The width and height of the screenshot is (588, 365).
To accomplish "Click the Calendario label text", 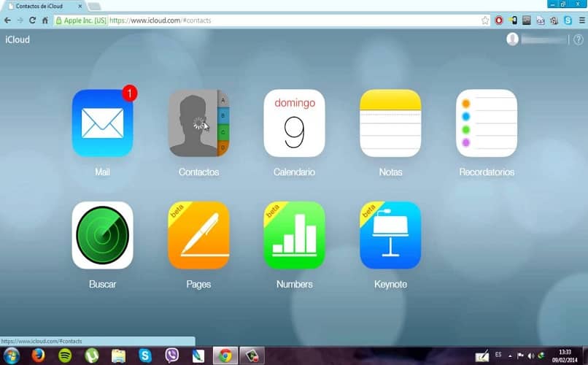I will click(295, 172).
